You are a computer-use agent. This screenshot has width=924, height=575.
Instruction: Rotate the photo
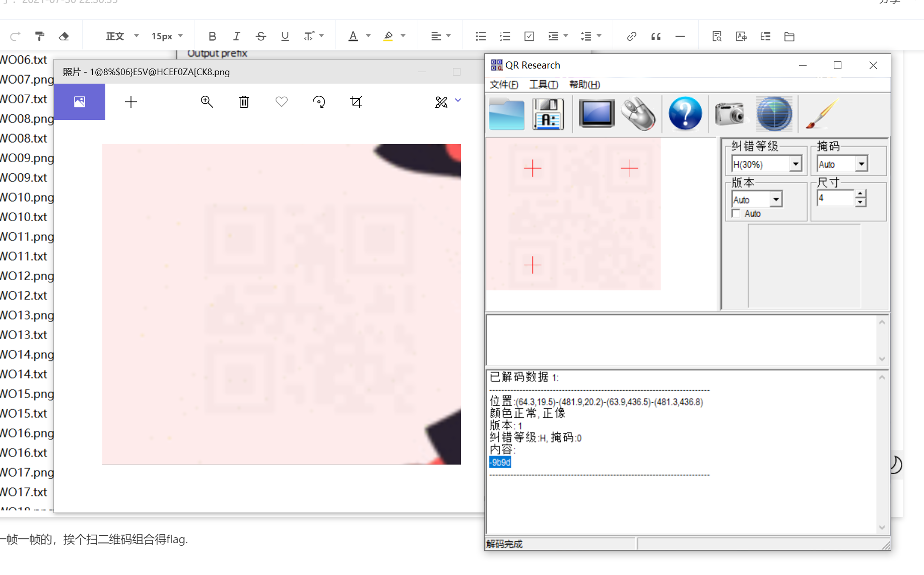[319, 102]
